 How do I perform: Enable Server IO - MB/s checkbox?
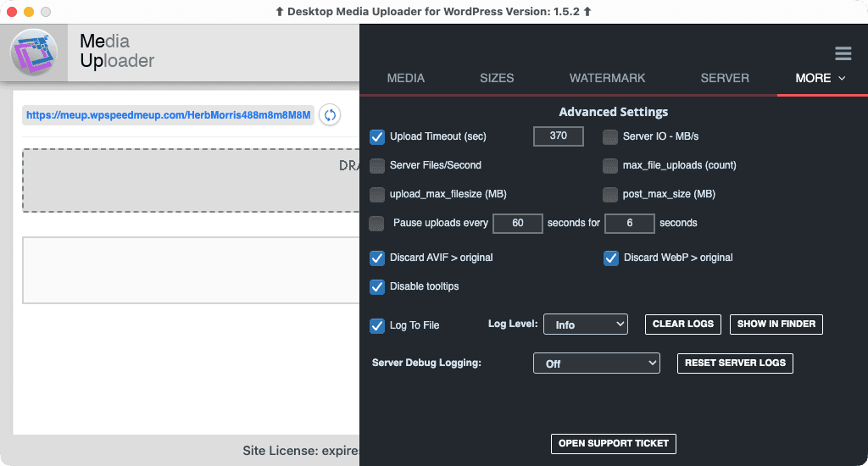pos(610,136)
